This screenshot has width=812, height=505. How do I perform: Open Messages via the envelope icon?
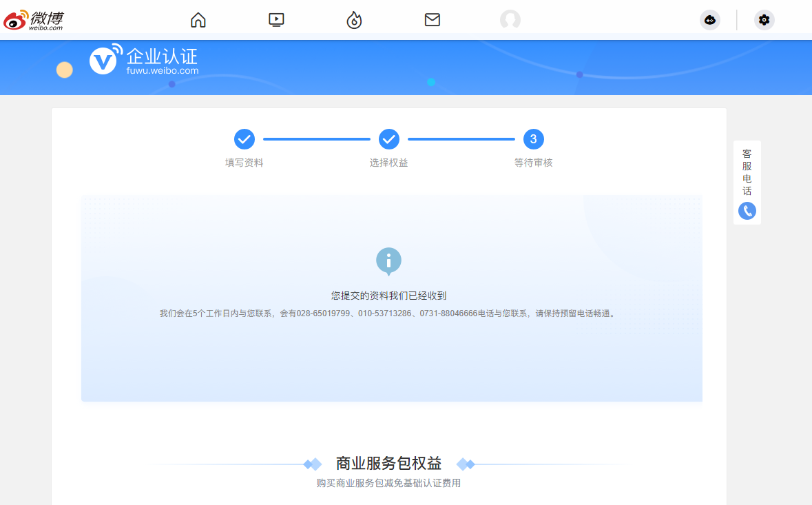point(432,20)
